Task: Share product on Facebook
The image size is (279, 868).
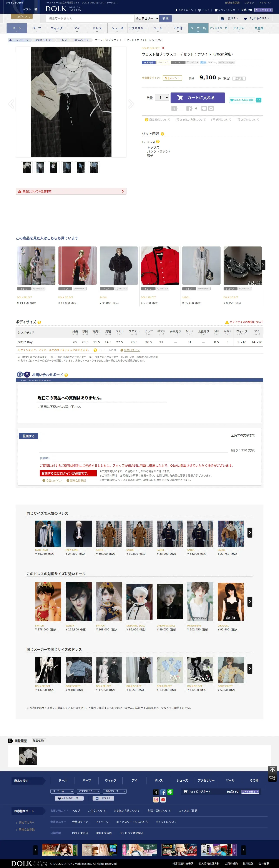Action: click(189, 109)
